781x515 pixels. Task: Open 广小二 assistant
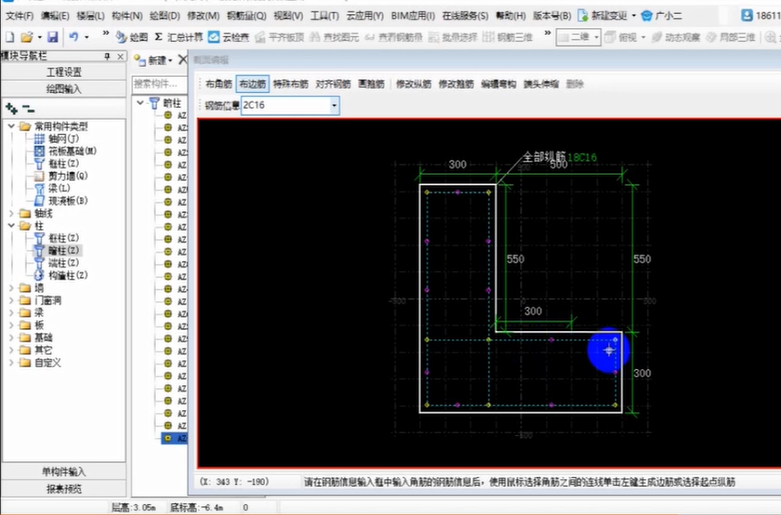(661, 15)
